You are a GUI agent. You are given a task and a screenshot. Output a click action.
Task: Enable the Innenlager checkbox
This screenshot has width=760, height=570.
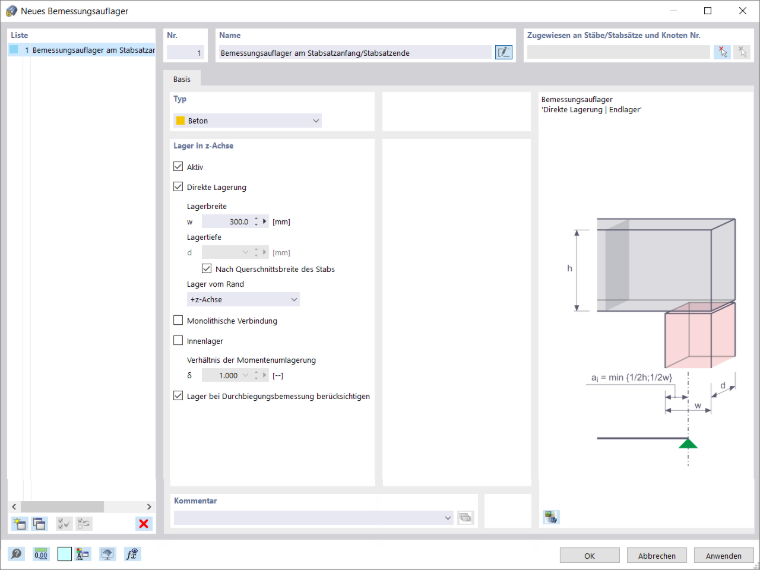point(178,340)
